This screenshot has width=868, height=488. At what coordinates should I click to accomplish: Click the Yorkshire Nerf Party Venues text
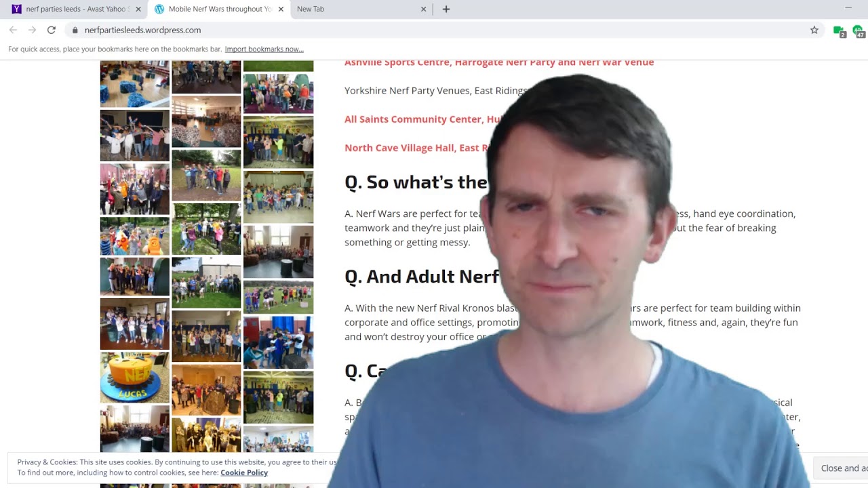(x=435, y=91)
